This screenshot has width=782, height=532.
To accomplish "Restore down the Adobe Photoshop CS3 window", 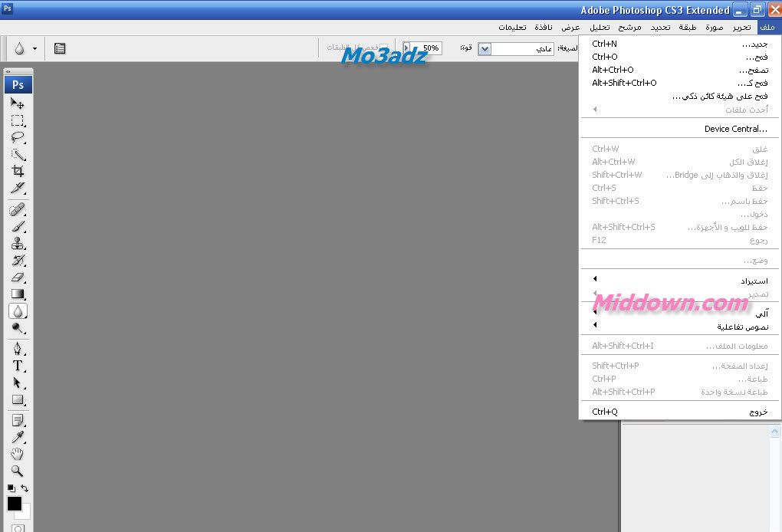I will 757,10.
